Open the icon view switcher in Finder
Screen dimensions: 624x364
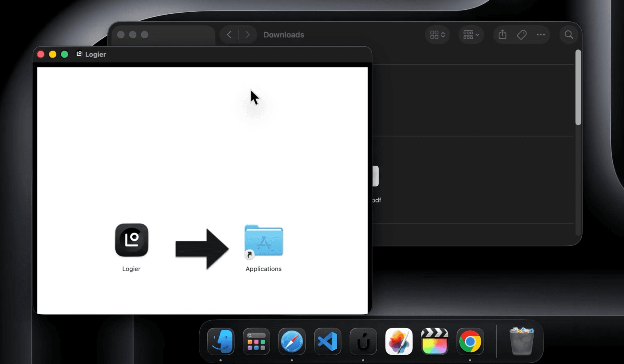pos(437,35)
